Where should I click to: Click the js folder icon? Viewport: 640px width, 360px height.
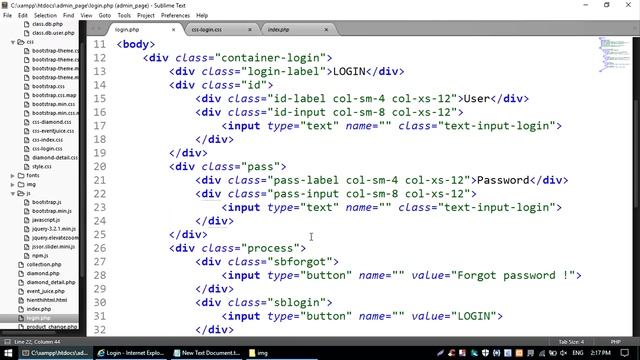(x=20, y=193)
